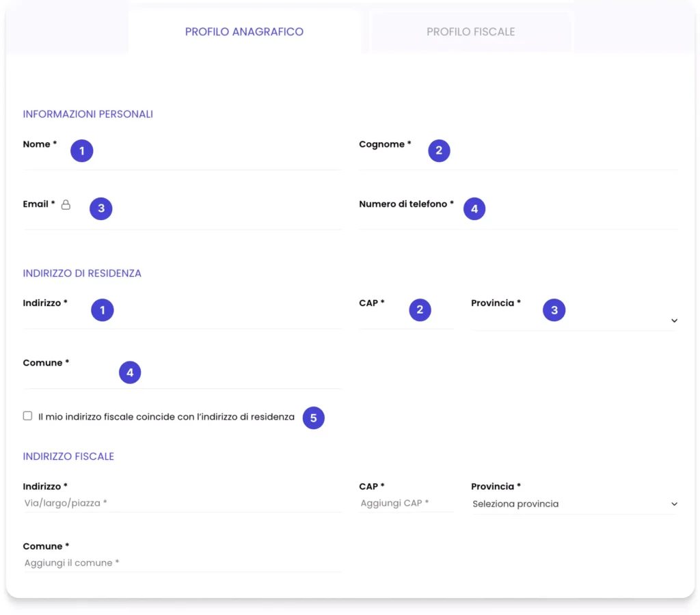
Task: Click the Numero di telefono input field
Action: tap(519, 219)
